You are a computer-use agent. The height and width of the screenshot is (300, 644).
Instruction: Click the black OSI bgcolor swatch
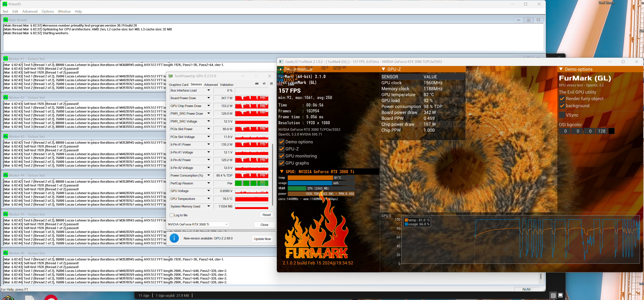(612, 131)
